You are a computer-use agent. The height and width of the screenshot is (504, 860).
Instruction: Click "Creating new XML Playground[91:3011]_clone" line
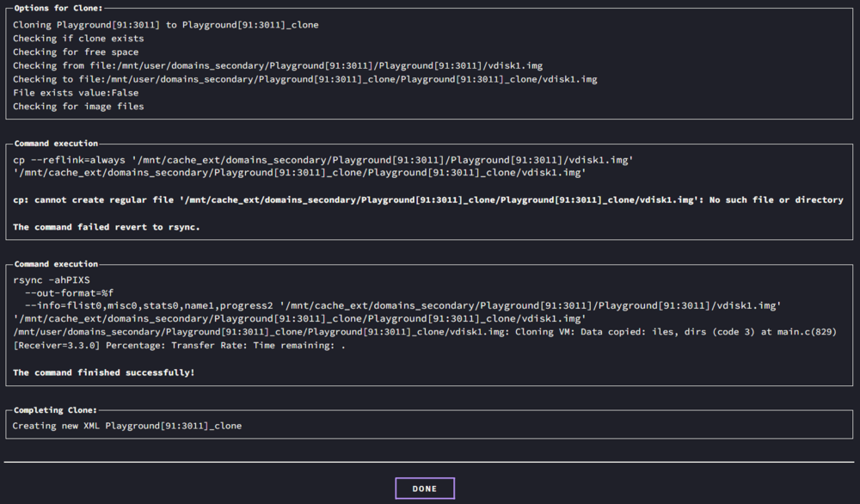[127, 426]
